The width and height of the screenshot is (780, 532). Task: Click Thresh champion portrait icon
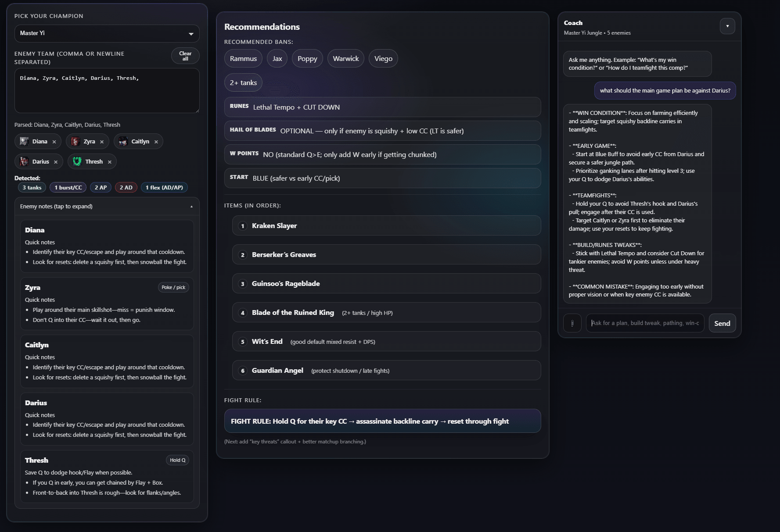[x=77, y=161]
